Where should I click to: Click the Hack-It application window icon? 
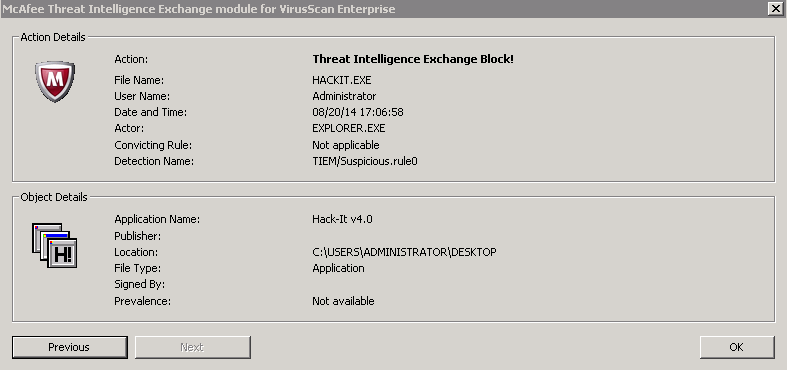tap(55, 245)
